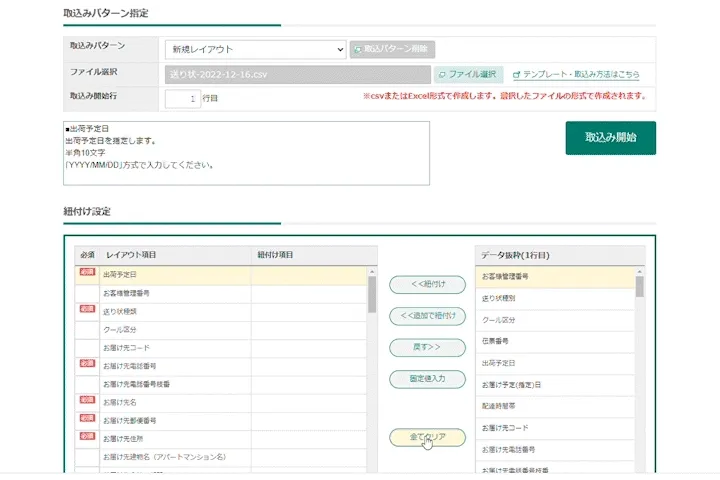Viewport: 720px width, 480px height.
Task: Click the 出荷予定日 description text box
Action: click(x=247, y=153)
